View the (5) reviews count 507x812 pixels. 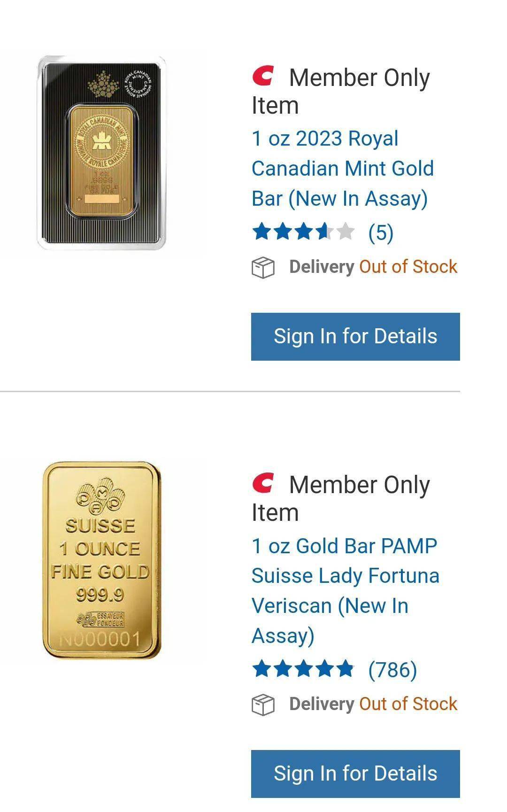coord(381,232)
